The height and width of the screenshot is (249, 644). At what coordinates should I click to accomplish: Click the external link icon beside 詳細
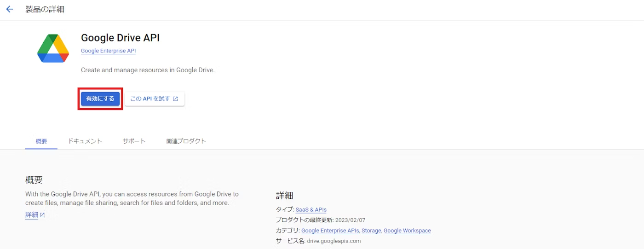(x=42, y=215)
